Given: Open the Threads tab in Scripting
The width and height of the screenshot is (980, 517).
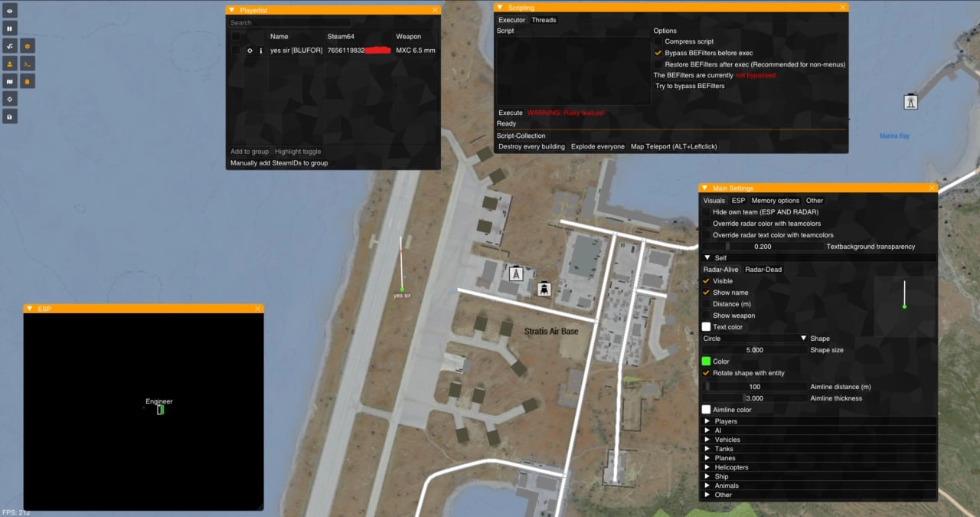Looking at the screenshot, I should coord(544,20).
